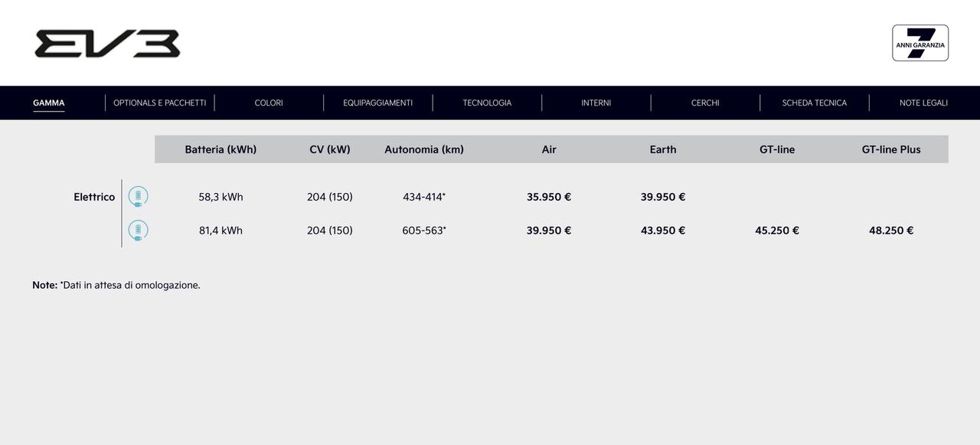
Task: Open the COLORI tab
Action: tap(269, 103)
